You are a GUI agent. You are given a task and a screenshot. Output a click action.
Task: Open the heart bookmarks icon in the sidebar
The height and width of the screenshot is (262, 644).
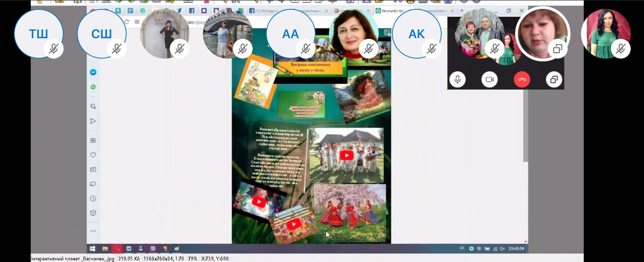93,155
